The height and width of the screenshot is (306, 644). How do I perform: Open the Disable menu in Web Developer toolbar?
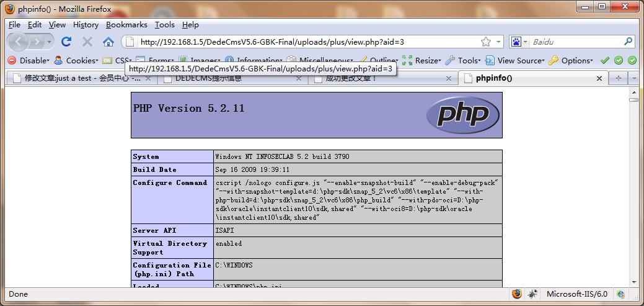coord(29,60)
